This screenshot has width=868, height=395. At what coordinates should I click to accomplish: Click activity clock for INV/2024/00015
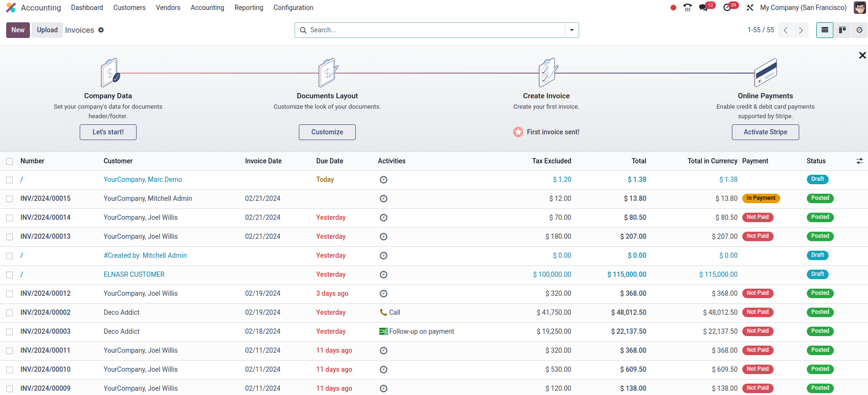tap(384, 198)
